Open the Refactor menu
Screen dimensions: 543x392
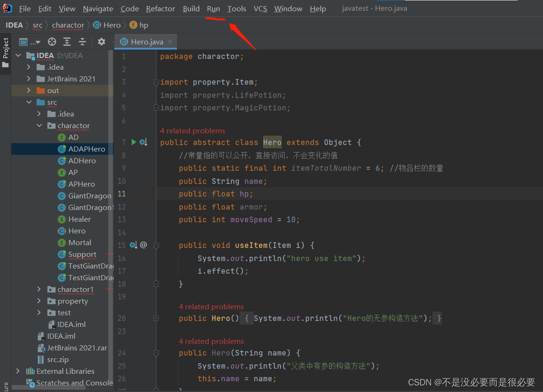[161, 8]
